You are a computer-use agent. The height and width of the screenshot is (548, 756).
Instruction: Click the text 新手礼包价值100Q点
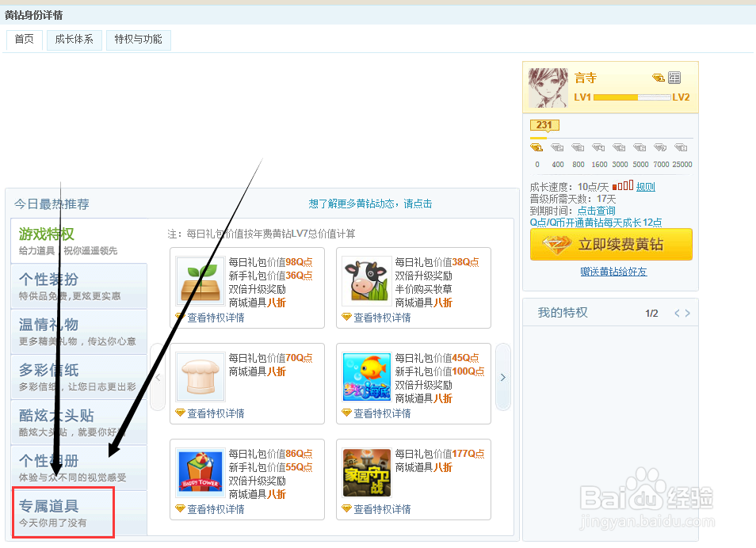440,371
